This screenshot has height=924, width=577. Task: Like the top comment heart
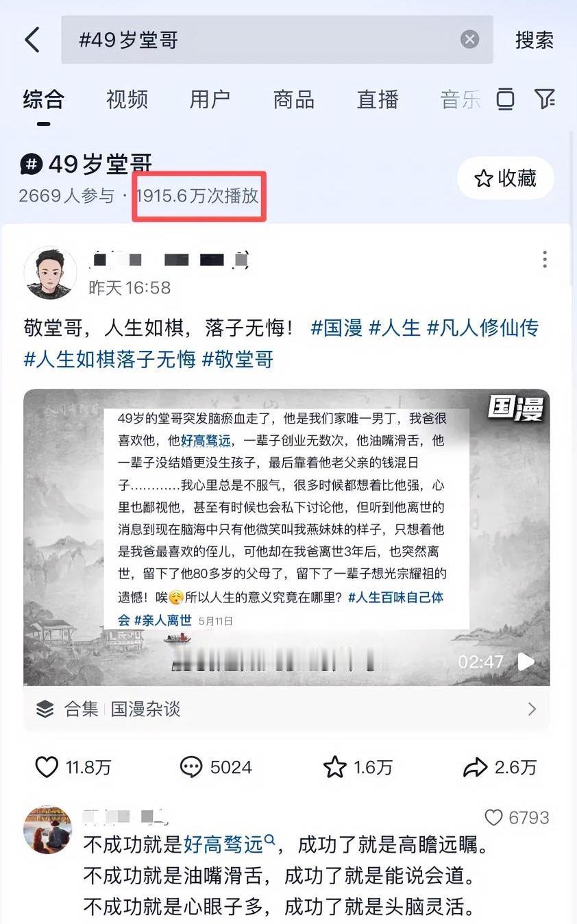tap(493, 817)
